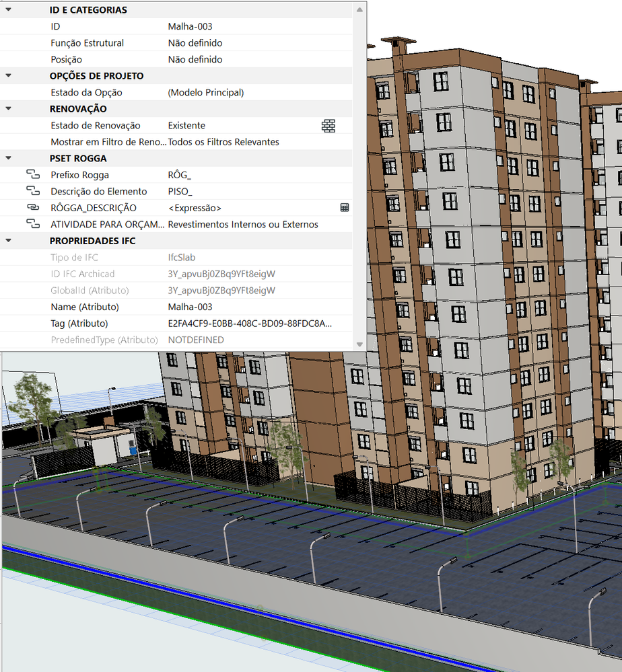Click the link icon beside Prefixo Rogga
Screen dimensions: 622x672
click(x=33, y=174)
